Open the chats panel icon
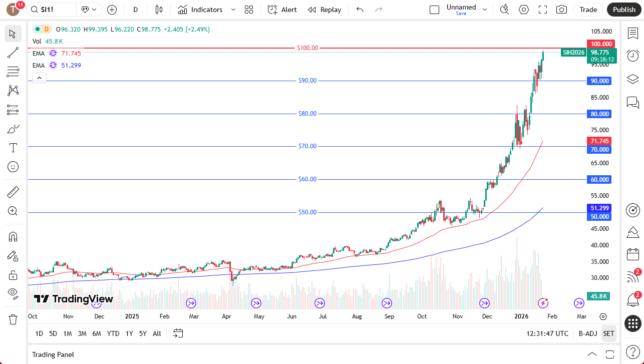 pos(633,103)
